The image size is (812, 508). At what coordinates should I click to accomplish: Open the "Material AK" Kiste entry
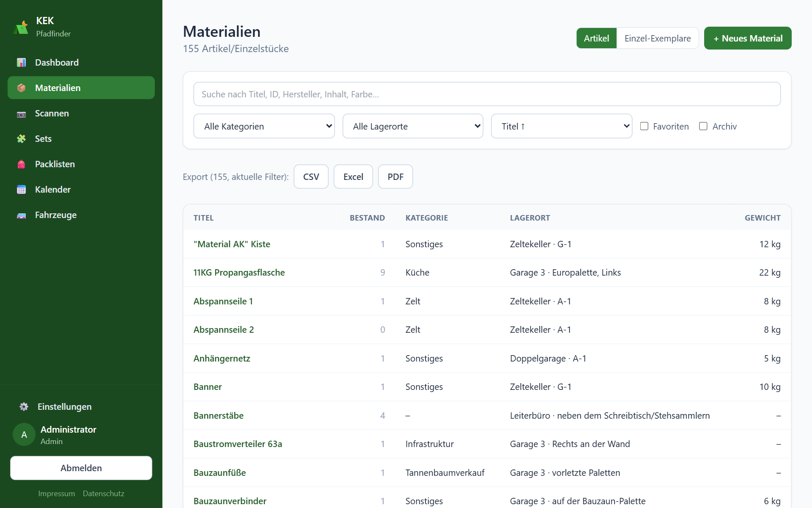pyautogui.click(x=232, y=244)
